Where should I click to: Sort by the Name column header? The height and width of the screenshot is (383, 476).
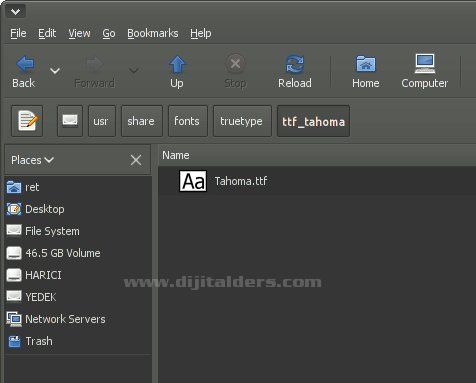click(317, 155)
